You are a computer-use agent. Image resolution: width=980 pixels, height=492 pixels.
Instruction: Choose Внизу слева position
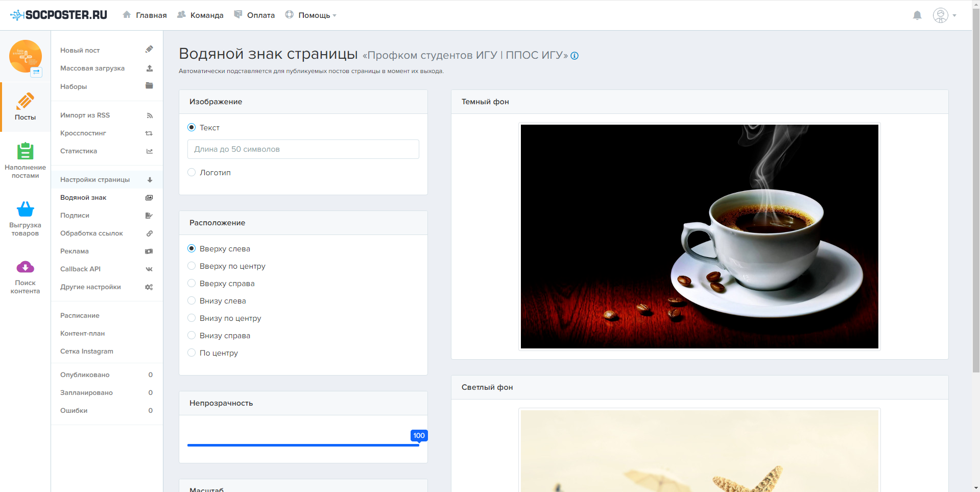pyautogui.click(x=192, y=300)
